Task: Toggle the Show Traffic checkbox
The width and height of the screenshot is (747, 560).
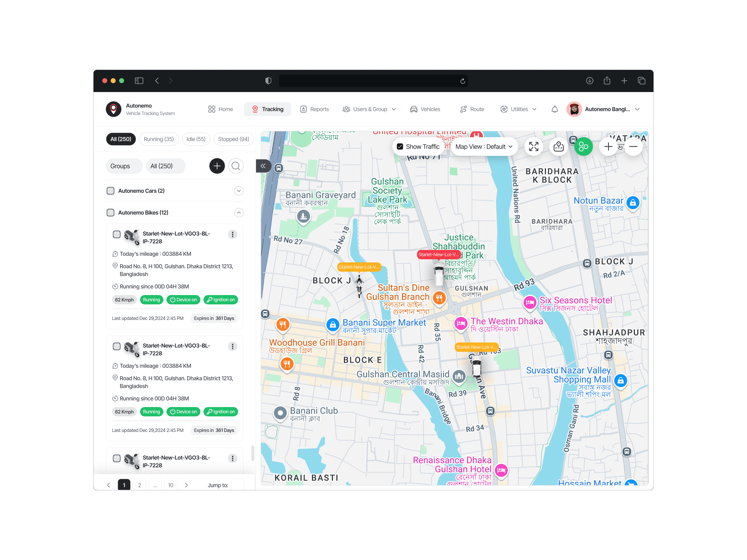Action: pos(400,146)
